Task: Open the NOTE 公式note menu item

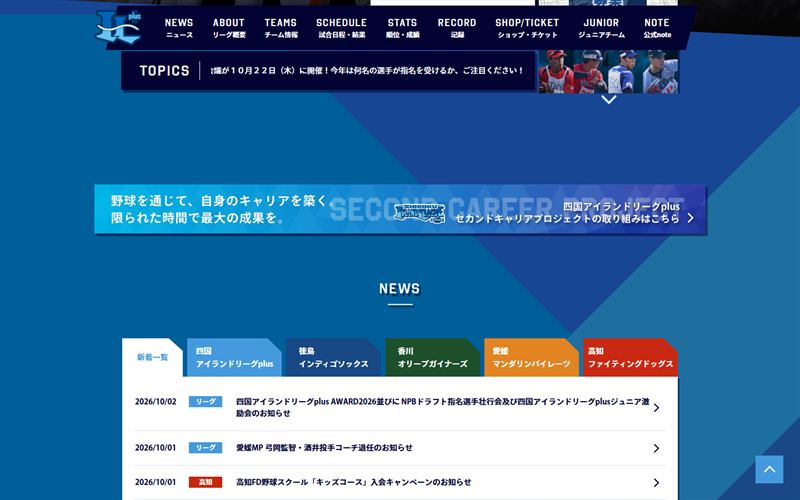Action: (x=657, y=28)
